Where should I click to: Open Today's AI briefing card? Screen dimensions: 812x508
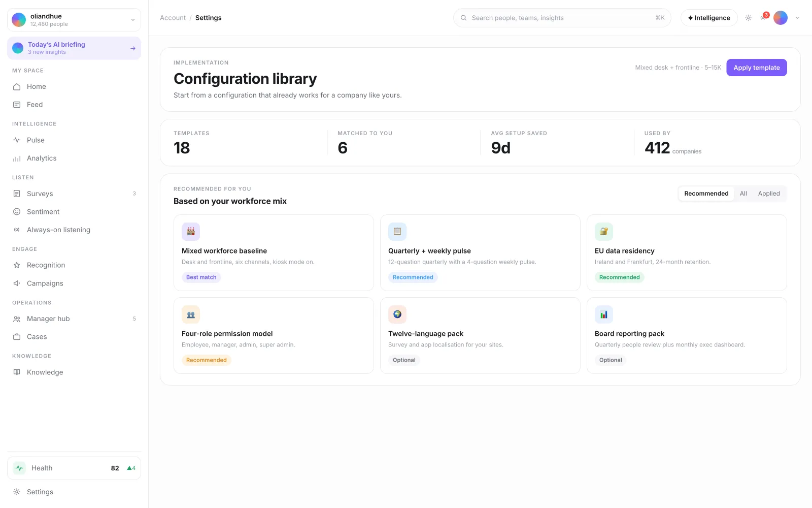tap(74, 48)
